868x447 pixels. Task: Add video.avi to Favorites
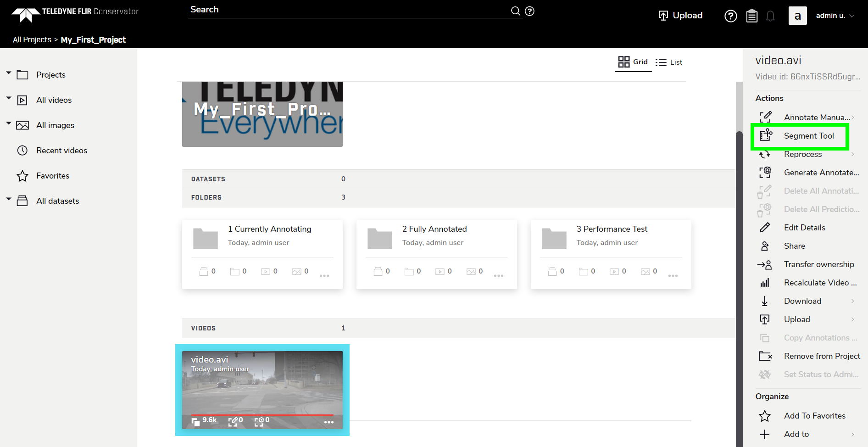pos(815,415)
